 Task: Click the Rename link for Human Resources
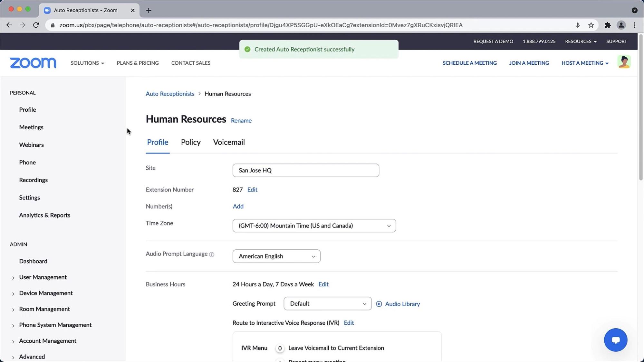coord(242,120)
